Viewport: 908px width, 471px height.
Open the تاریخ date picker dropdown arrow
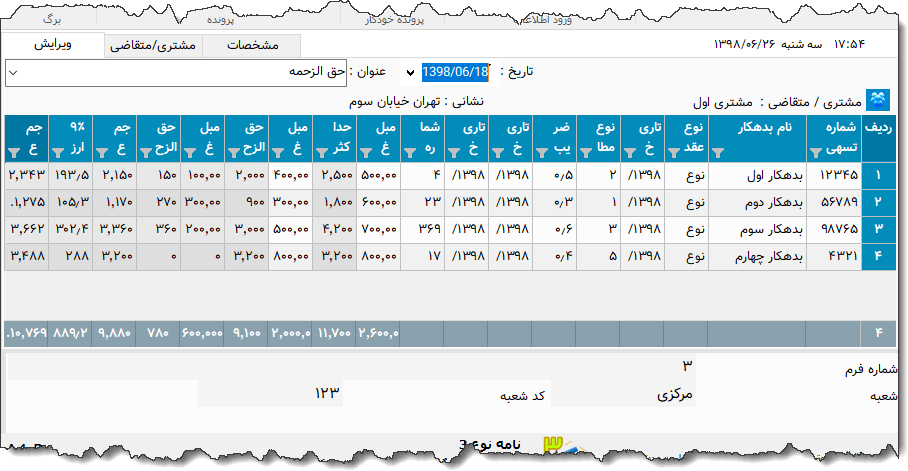click(410, 72)
